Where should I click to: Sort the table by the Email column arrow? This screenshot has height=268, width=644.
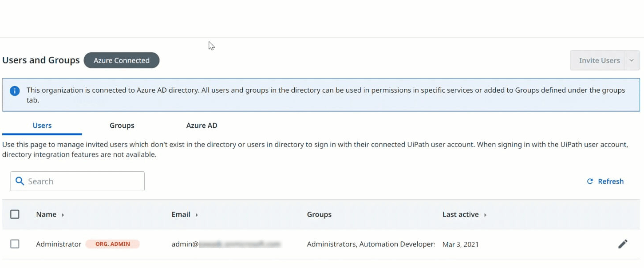click(x=197, y=215)
